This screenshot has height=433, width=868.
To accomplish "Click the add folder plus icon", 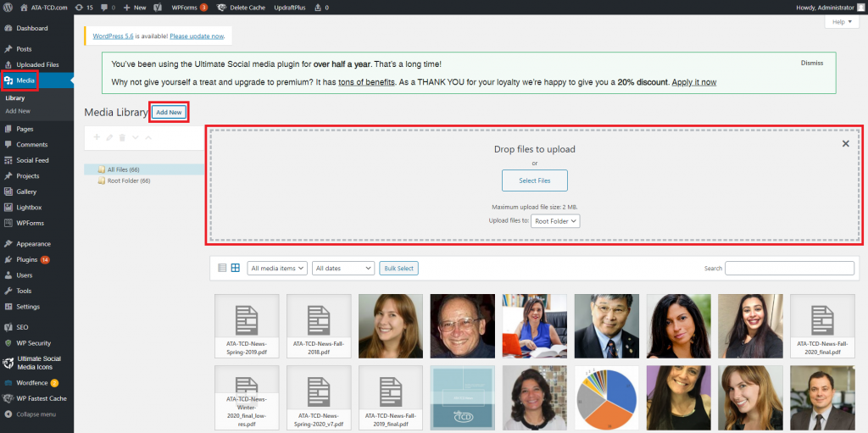I will tap(97, 137).
